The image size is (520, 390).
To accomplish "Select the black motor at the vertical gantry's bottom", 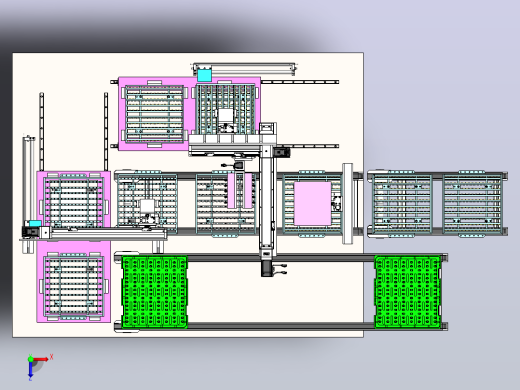I will point(267,269).
